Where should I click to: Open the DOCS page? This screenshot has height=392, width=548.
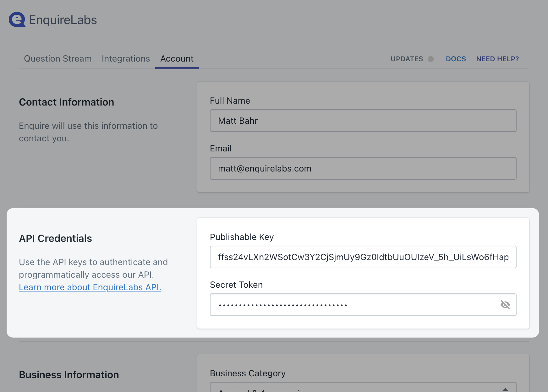[456, 59]
